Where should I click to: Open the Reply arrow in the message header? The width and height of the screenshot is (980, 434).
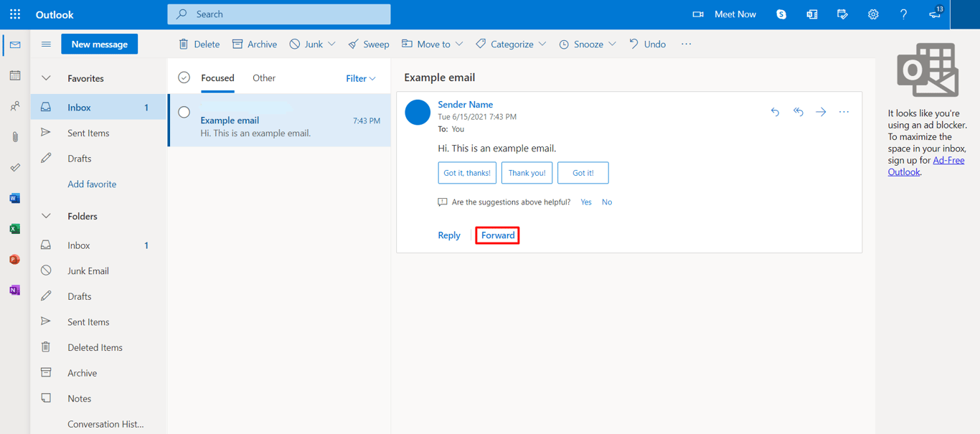[775, 112]
